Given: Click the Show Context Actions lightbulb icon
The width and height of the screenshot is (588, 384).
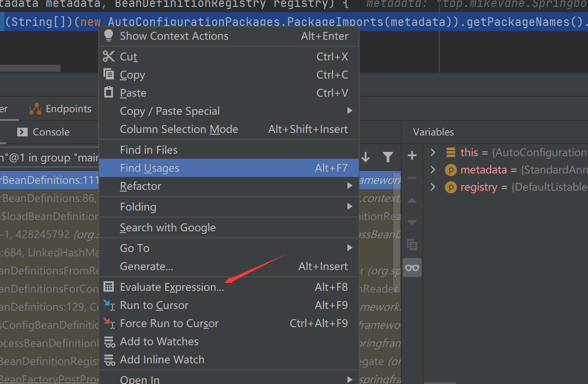Looking at the screenshot, I should tap(109, 36).
